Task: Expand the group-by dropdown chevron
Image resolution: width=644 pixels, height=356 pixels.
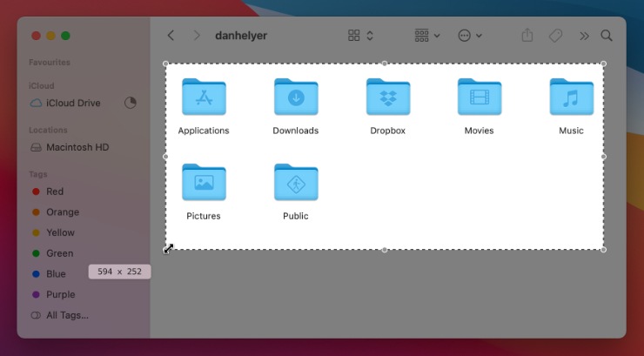Action: (x=437, y=37)
